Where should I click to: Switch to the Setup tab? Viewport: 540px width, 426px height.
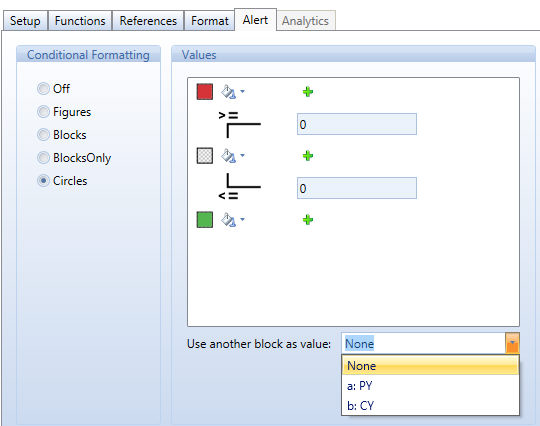pyautogui.click(x=25, y=21)
